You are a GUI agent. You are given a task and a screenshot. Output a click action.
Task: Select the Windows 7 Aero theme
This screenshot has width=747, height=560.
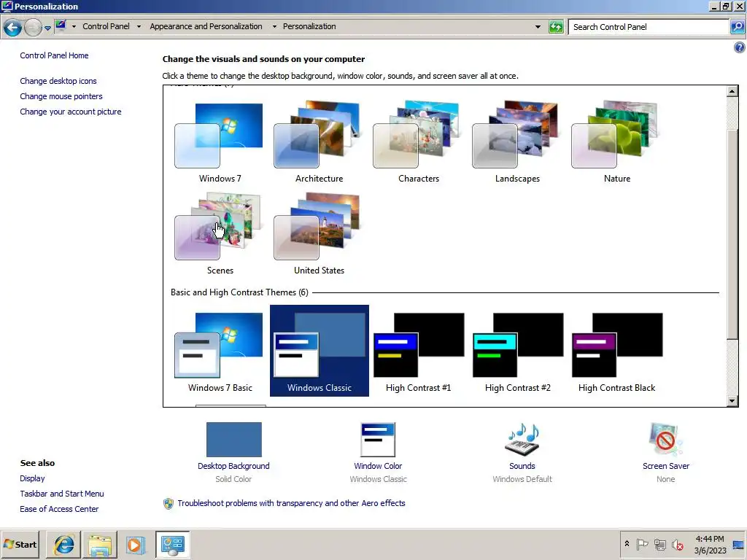coord(220,141)
